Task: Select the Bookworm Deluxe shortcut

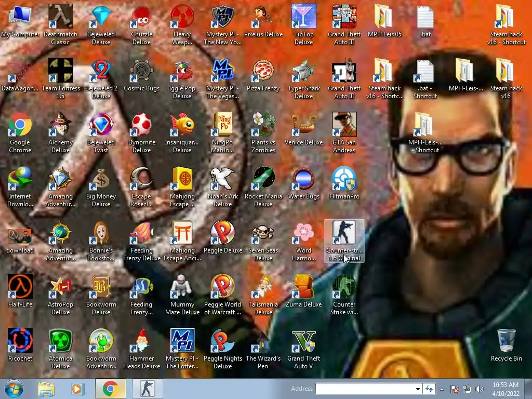Action: coord(101,295)
